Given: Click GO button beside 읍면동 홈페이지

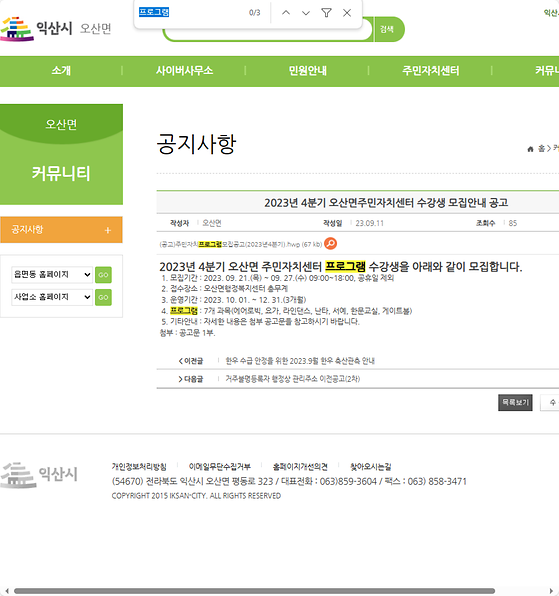Looking at the screenshot, I should click(x=103, y=275).
